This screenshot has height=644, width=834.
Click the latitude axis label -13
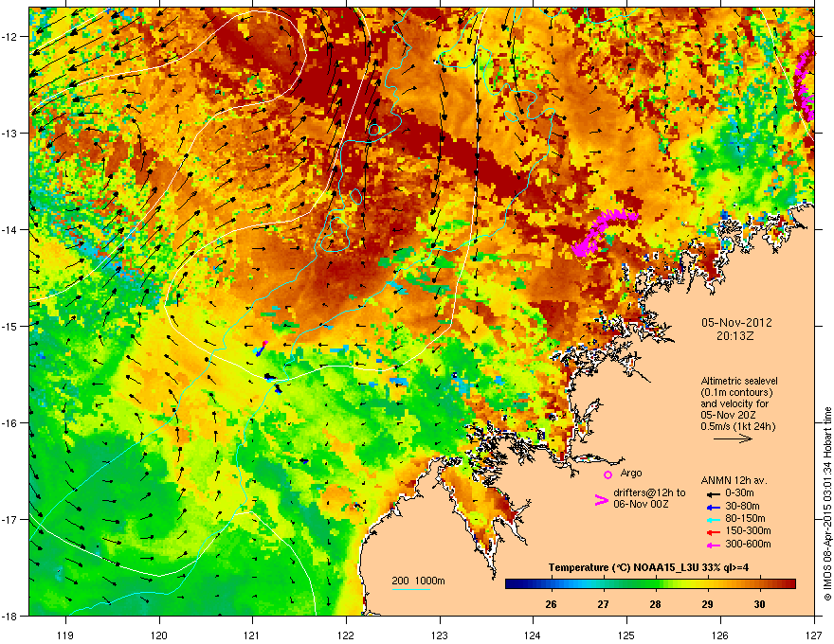tap(9, 134)
